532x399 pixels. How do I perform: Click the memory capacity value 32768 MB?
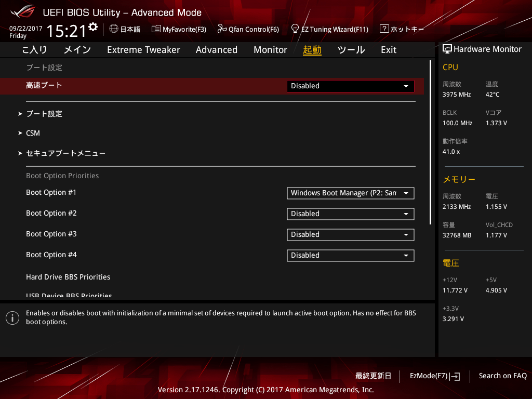point(457,235)
